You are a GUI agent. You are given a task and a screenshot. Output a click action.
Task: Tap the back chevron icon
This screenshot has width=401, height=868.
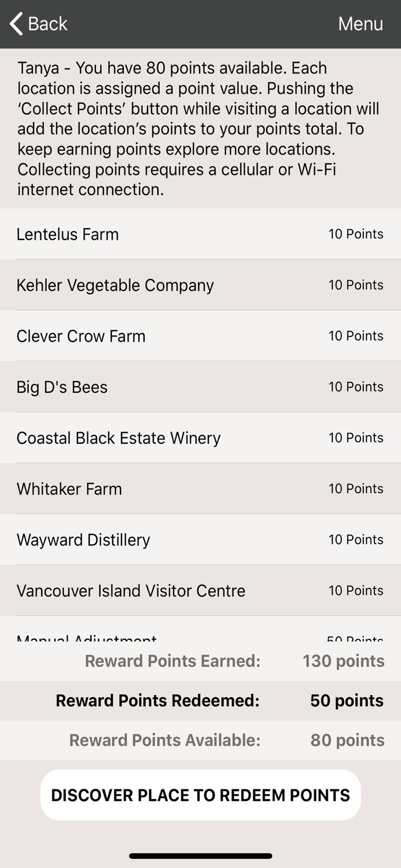(x=14, y=24)
